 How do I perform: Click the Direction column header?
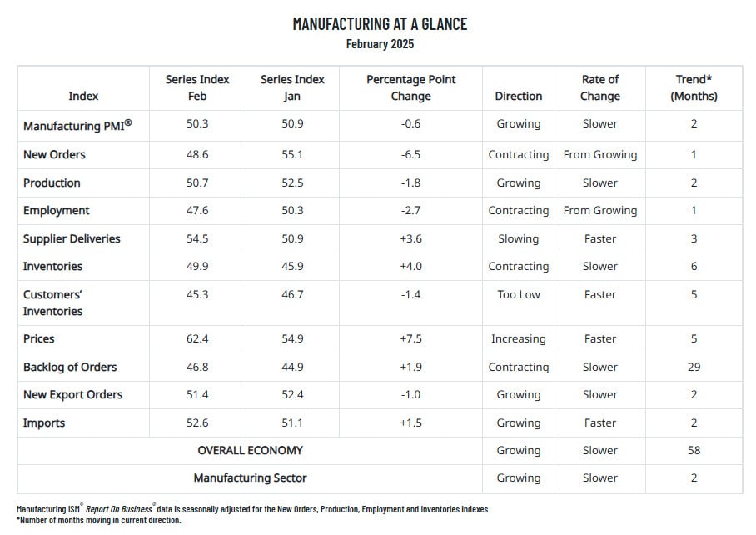[x=519, y=96]
